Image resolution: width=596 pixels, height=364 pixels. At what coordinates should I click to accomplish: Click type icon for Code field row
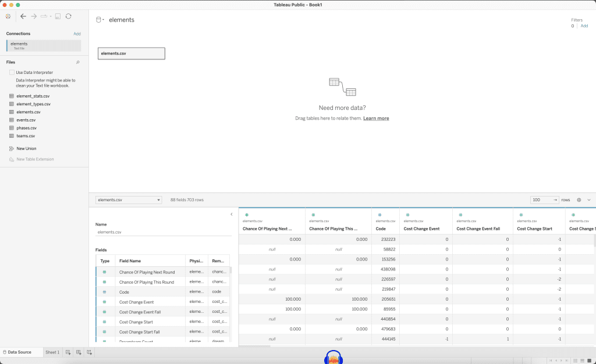click(x=104, y=292)
